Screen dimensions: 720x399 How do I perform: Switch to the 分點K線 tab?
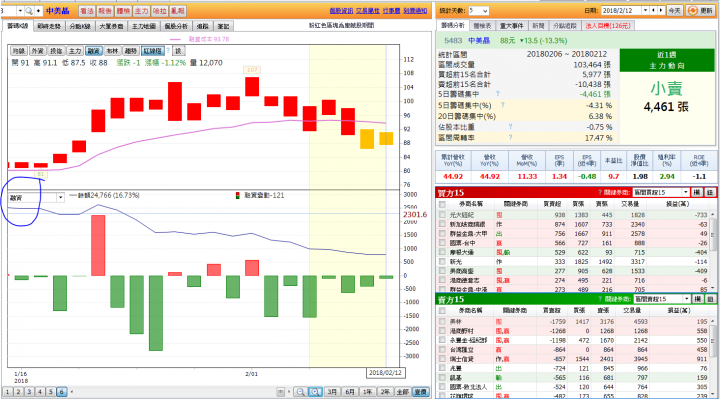click(80, 26)
